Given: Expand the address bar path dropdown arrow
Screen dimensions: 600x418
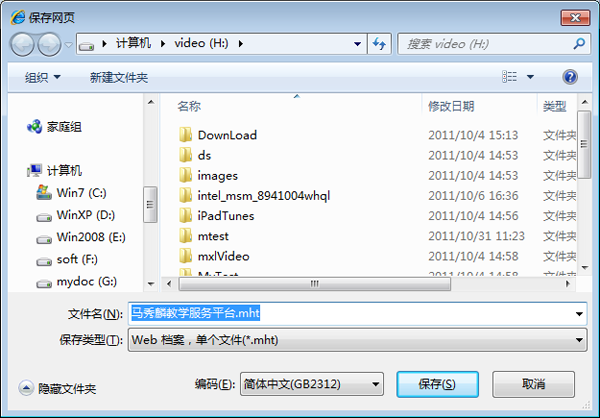Looking at the screenshot, I should tap(357, 44).
